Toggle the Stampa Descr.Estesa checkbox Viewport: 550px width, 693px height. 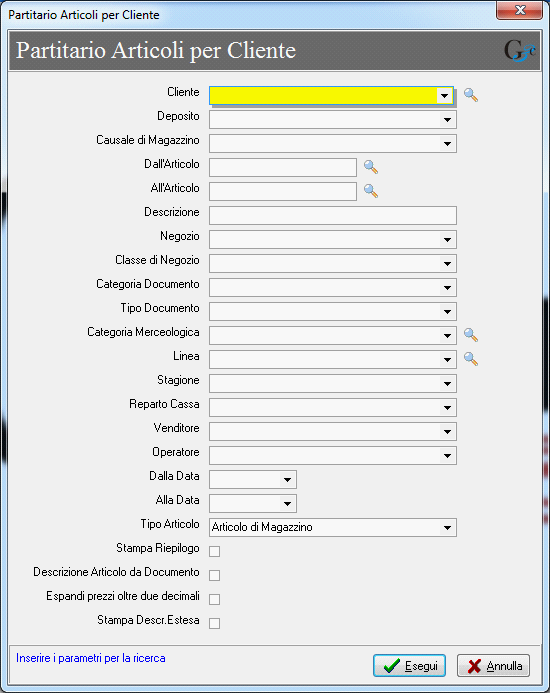(214, 623)
